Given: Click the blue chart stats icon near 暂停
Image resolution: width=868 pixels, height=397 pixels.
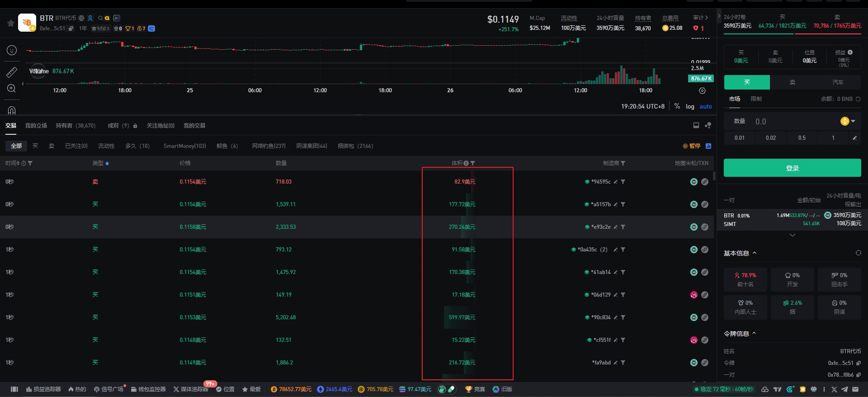Looking at the screenshot, I should click(x=708, y=146).
